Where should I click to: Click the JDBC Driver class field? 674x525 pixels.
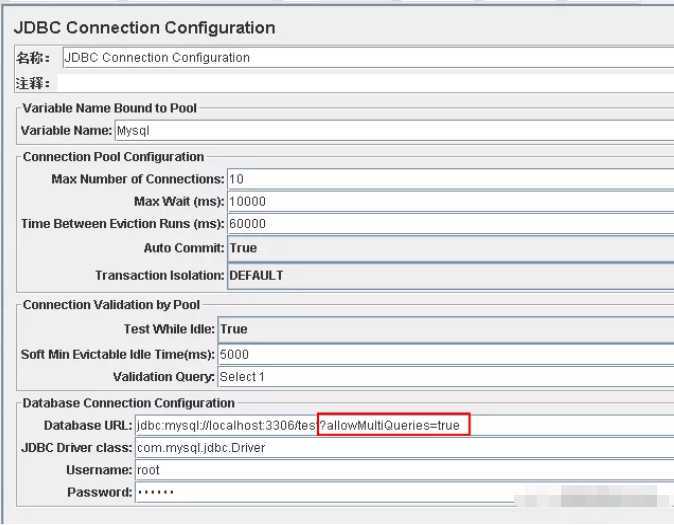(404, 448)
